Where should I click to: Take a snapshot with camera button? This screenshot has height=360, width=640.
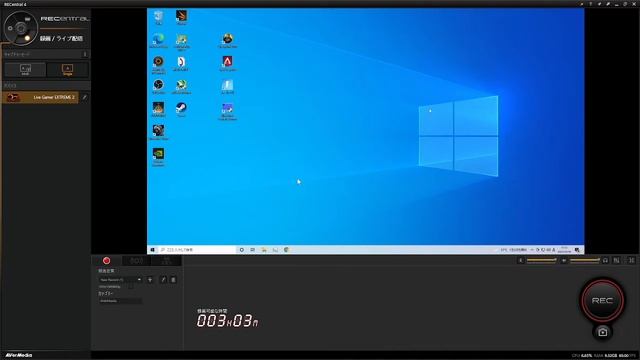tap(602, 332)
